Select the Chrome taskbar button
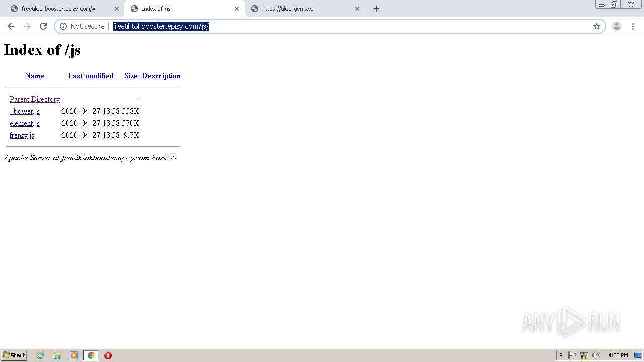This screenshot has height=362, width=644. tap(91, 355)
